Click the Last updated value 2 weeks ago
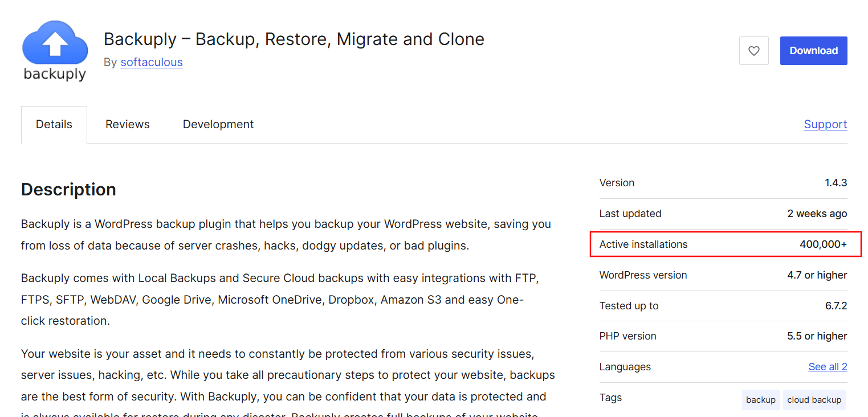The image size is (868, 417). pyautogui.click(x=817, y=214)
